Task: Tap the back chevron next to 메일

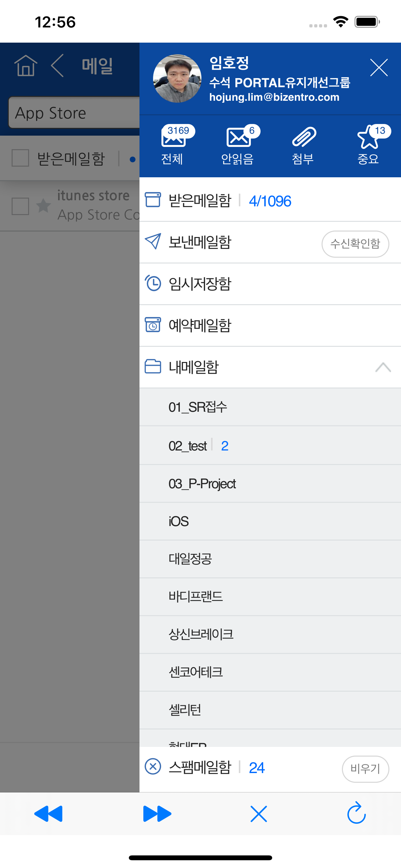Action: [57, 65]
